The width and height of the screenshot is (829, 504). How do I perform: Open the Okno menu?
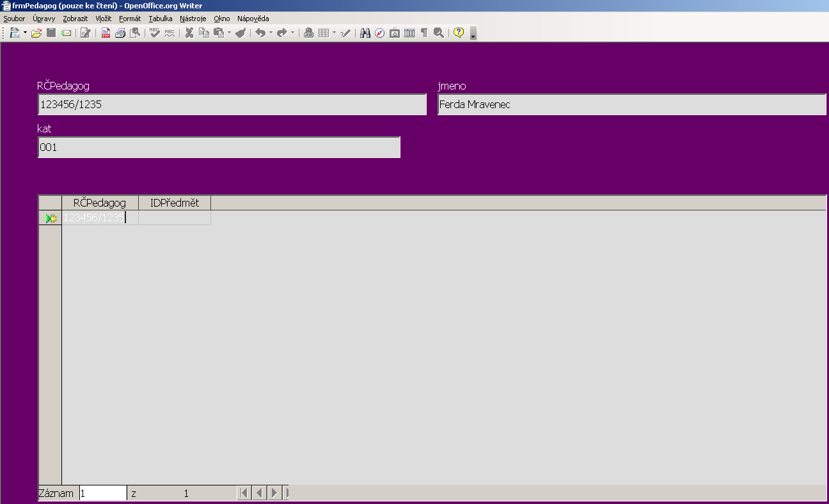point(222,19)
